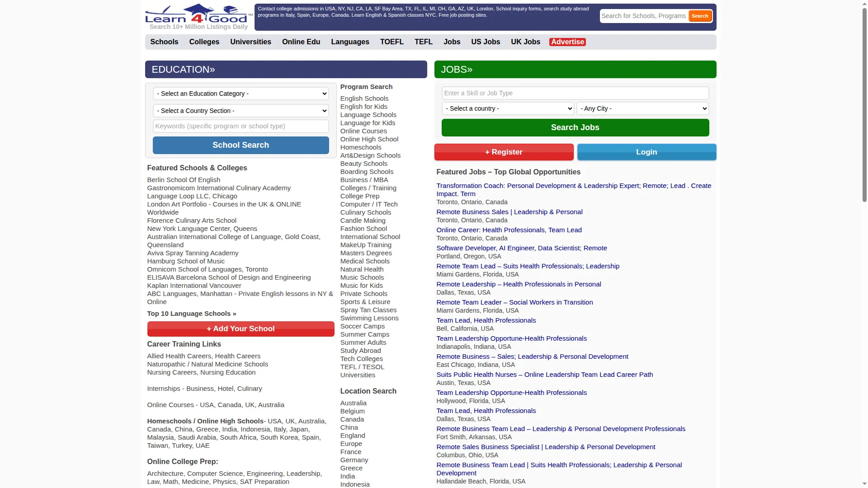Select TEFL in the navigation bar

[424, 42]
